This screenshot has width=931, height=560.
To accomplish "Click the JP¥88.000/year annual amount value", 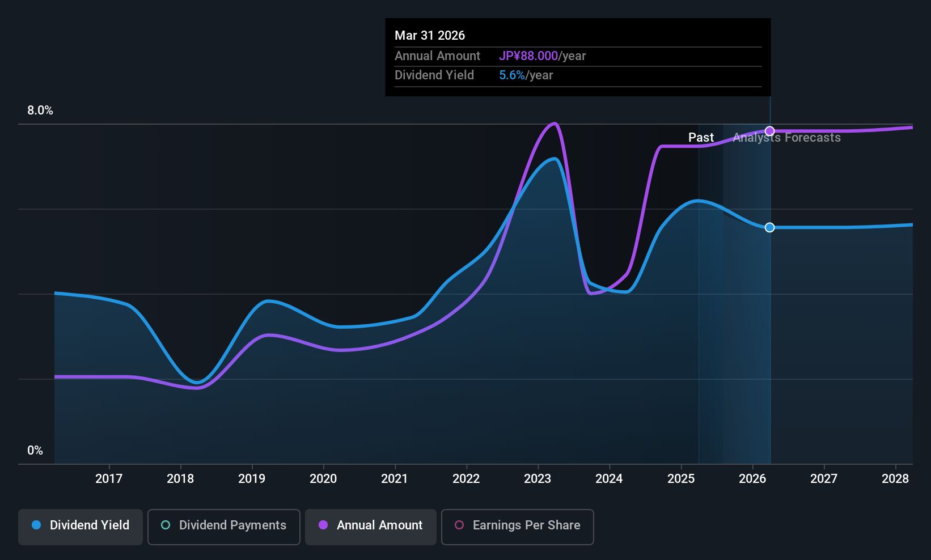I will click(x=542, y=56).
